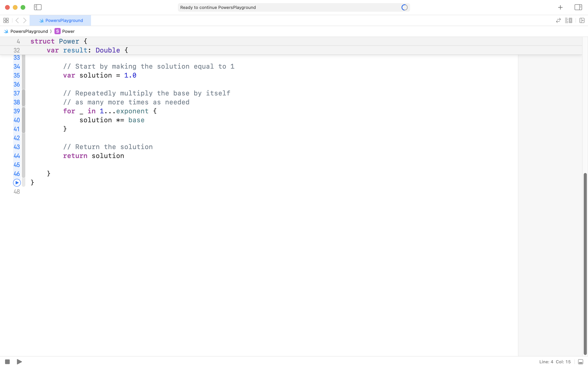
Task: Toggle the inspector panel on right
Action: [578, 7]
